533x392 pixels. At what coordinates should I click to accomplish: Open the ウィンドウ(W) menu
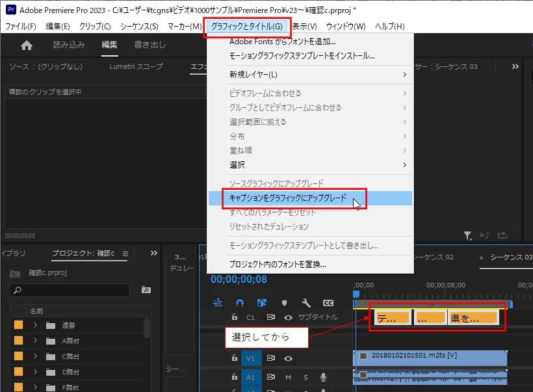tap(346, 26)
